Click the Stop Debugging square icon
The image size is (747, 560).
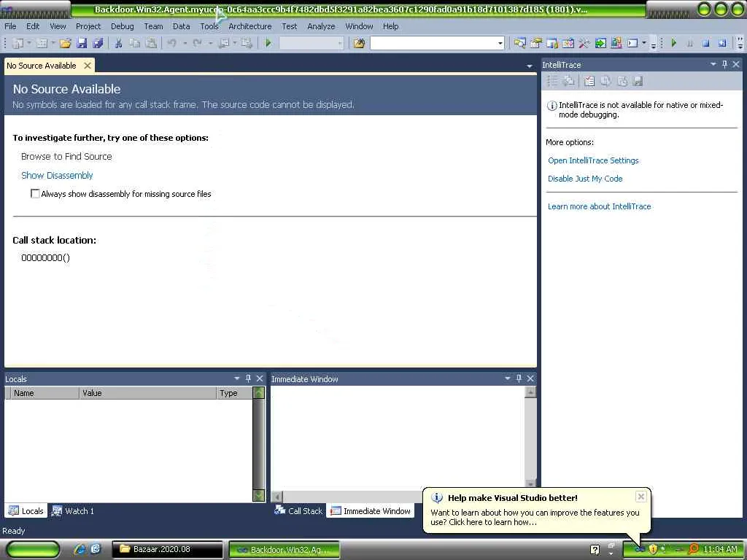(706, 43)
